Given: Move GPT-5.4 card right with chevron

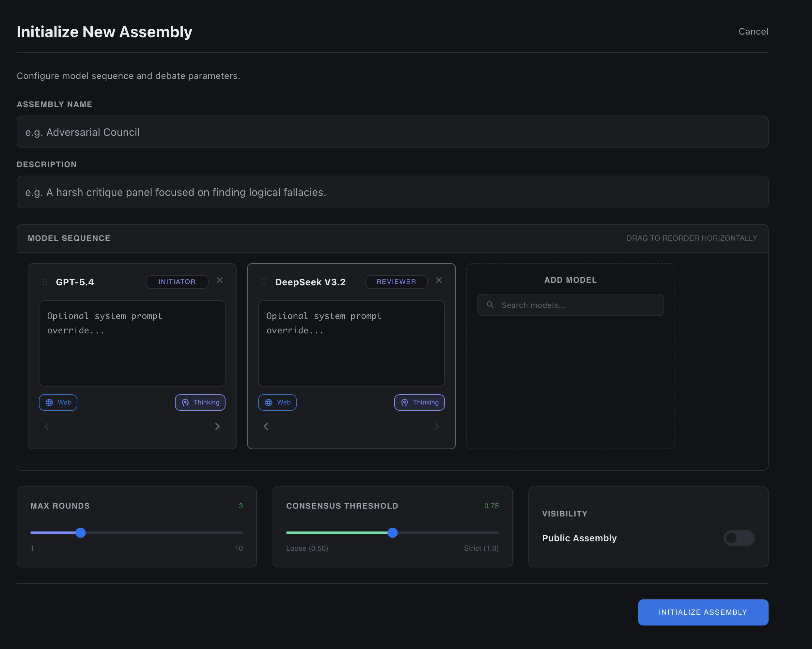Looking at the screenshot, I should [x=217, y=426].
